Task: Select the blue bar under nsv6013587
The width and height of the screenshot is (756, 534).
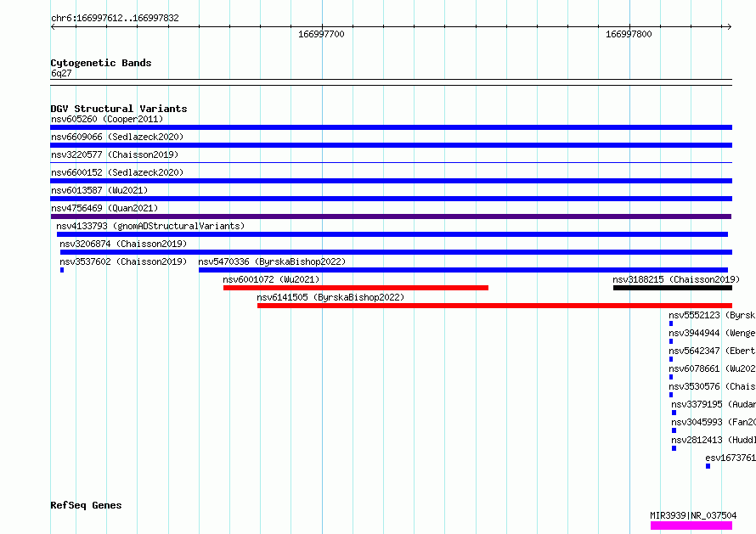Action: [391, 199]
